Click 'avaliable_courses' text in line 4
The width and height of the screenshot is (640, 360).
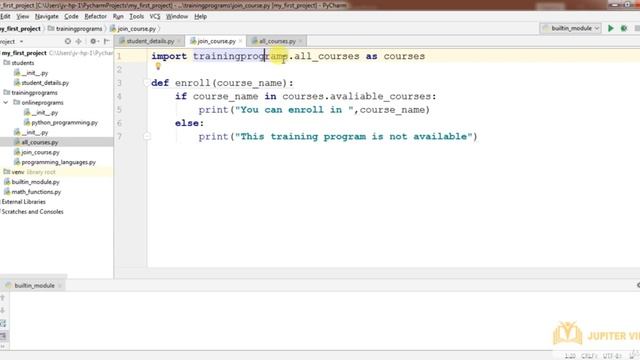tap(380, 96)
